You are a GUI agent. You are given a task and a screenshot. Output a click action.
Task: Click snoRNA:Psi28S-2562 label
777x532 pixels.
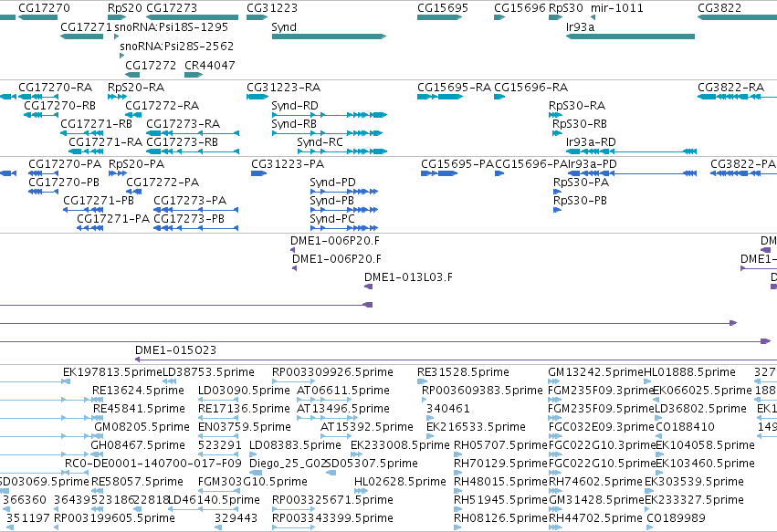click(177, 46)
